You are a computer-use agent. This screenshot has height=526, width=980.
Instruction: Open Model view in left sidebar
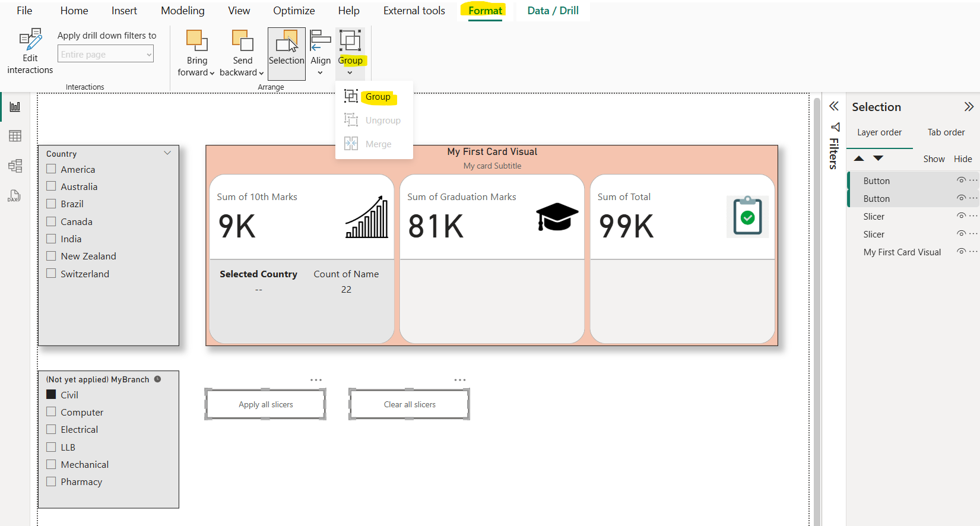coord(15,166)
